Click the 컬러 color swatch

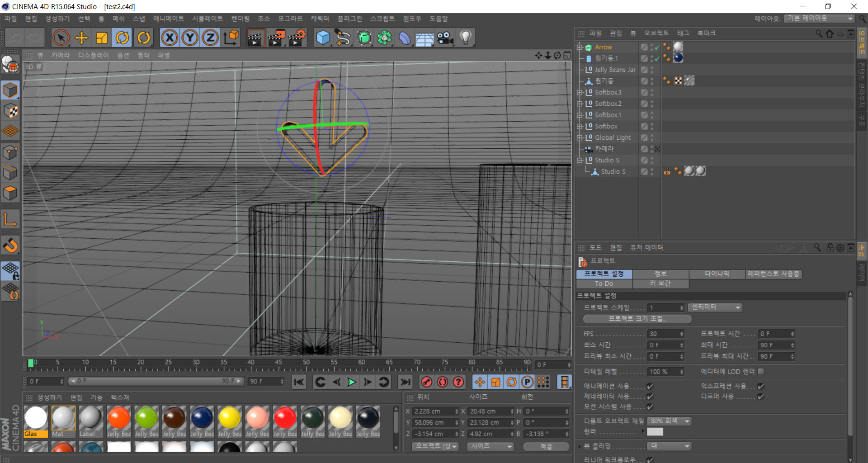point(655,432)
